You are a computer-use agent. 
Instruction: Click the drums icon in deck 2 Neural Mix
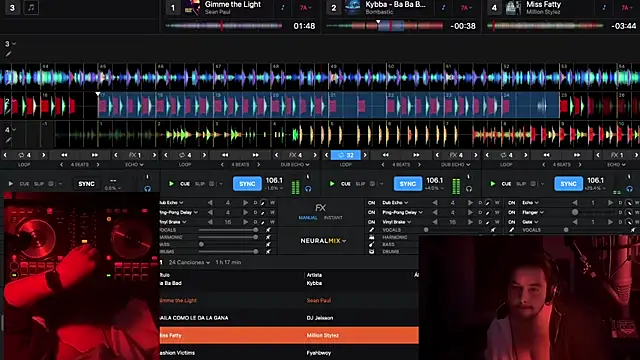371,251
